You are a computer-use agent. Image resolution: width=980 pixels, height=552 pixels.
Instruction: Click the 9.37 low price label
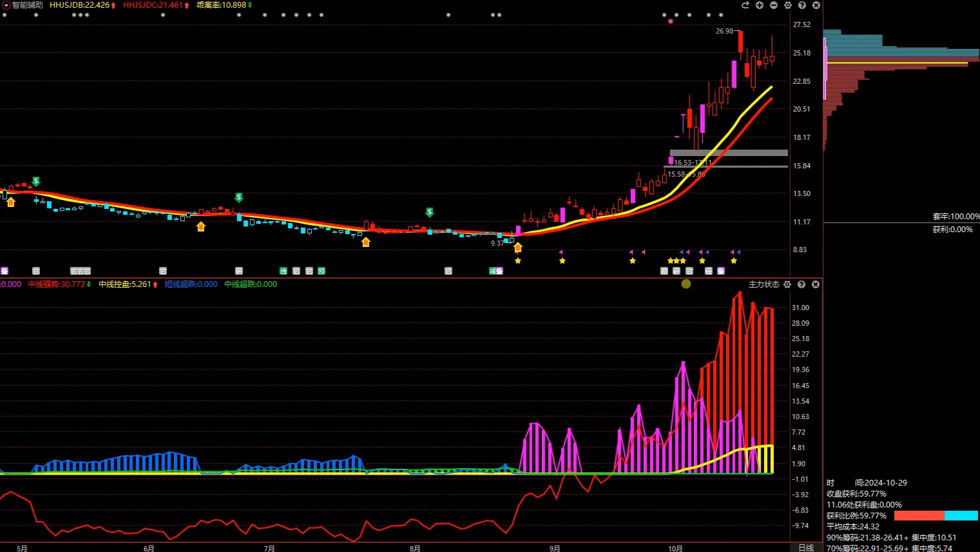click(x=497, y=243)
